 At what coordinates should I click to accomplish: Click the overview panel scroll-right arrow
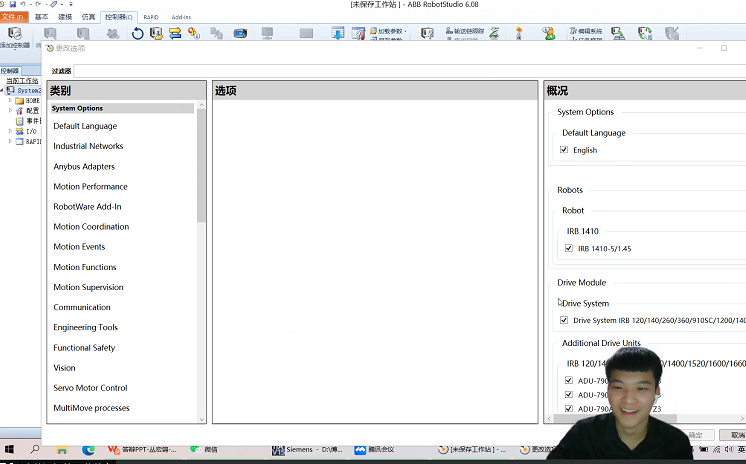coord(742,419)
